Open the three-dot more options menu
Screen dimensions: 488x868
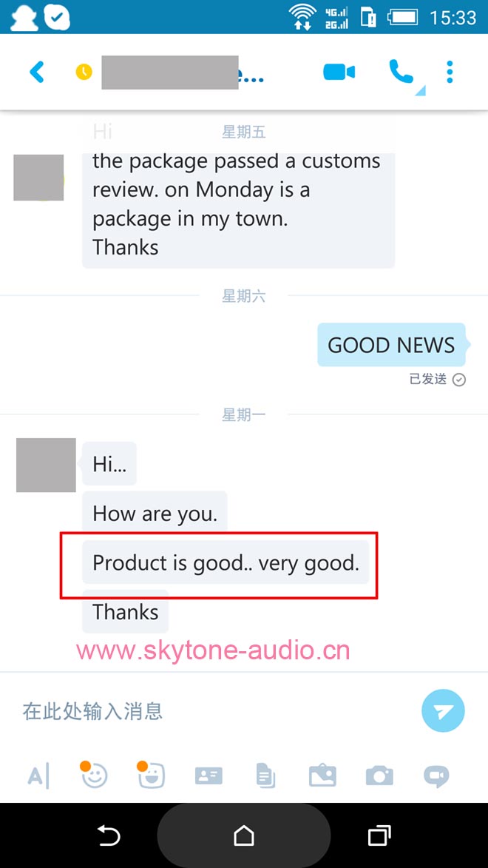click(450, 72)
